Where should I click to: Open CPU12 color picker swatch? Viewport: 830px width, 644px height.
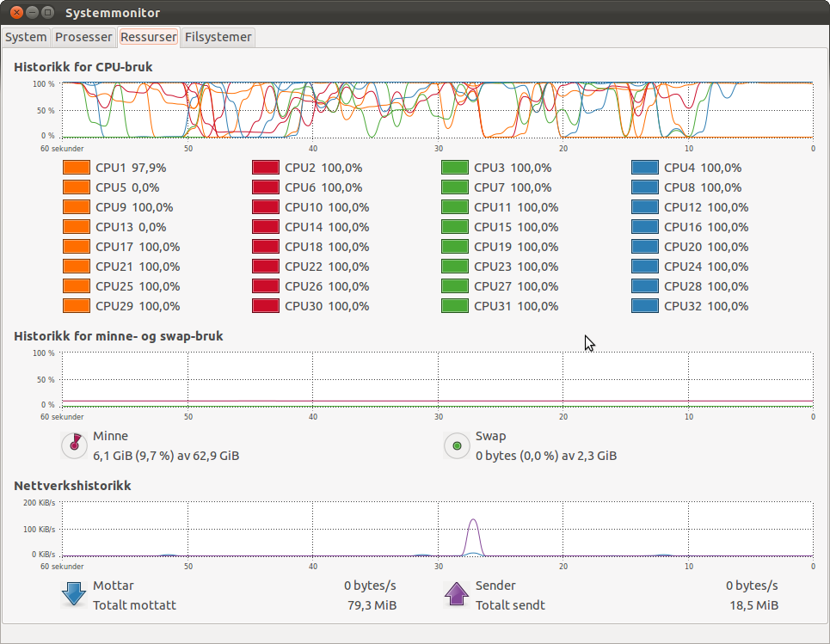click(x=645, y=207)
